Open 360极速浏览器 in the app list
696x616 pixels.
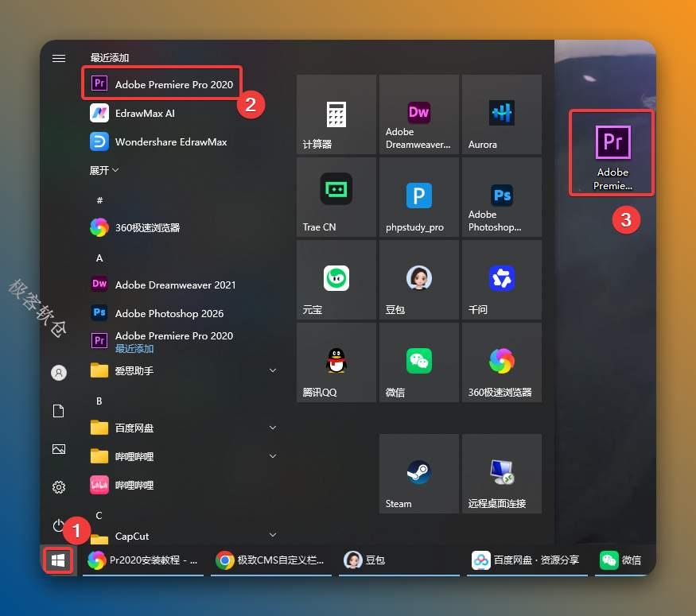183,227
